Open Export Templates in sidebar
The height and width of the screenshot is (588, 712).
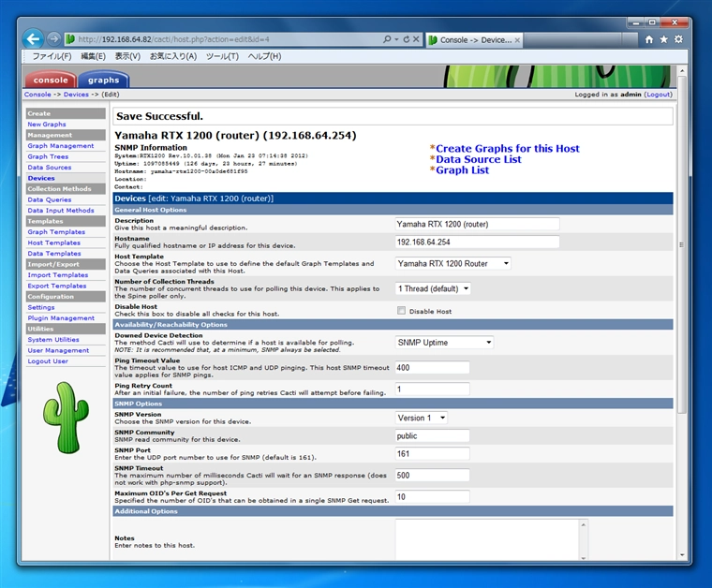(57, 286)
